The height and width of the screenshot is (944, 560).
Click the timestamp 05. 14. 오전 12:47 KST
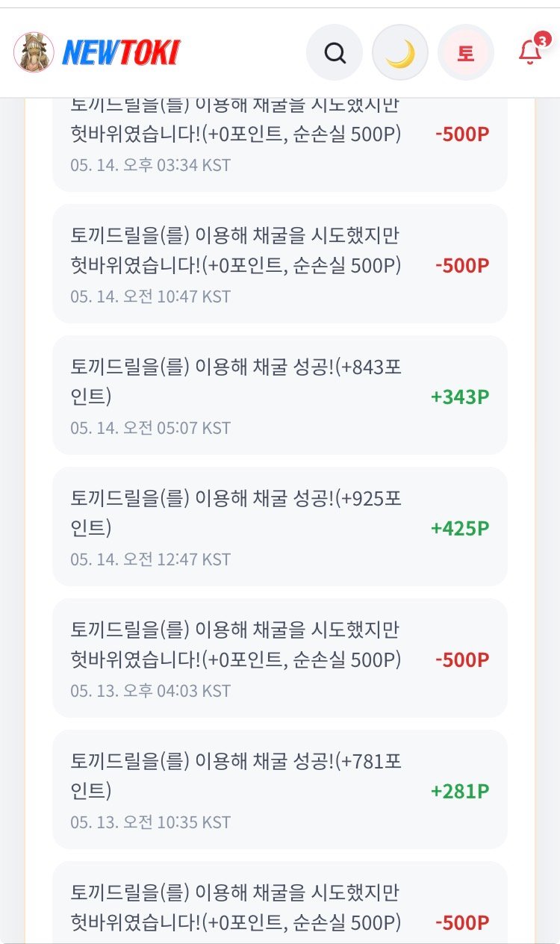151,559
